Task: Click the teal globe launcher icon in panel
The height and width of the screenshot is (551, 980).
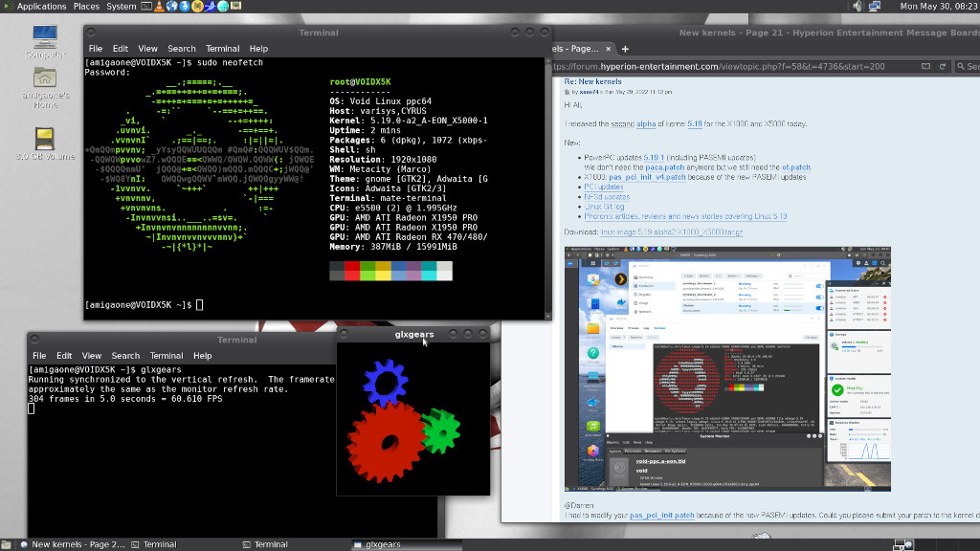Action: pos(223,7)
